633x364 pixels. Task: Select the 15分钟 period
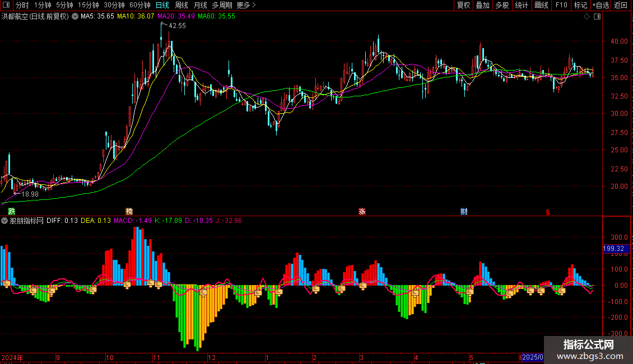[89, 5]
